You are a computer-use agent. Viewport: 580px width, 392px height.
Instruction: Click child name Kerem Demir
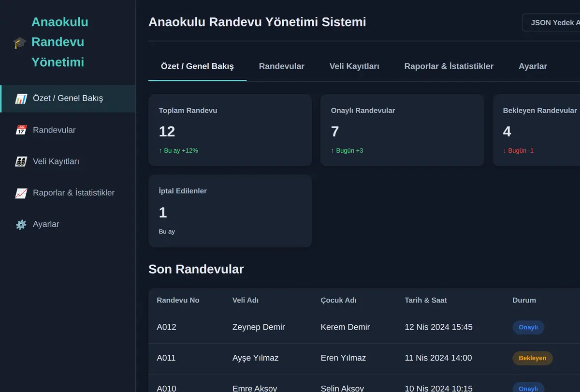point(345,327)
